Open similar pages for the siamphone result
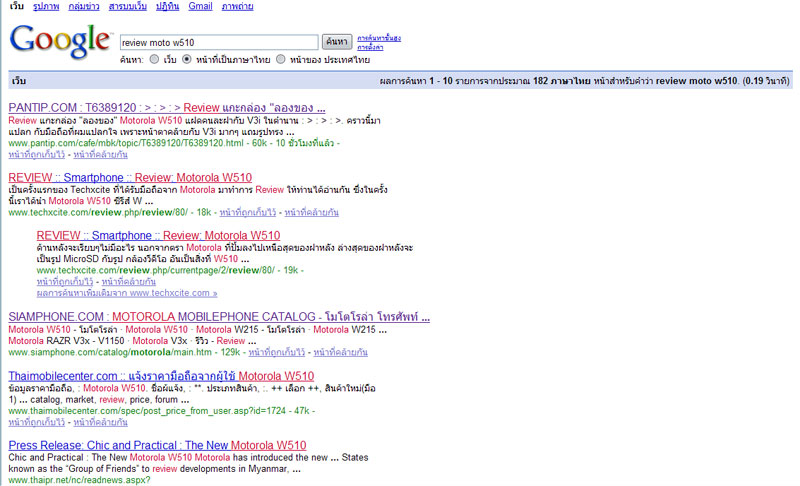The height and width of the screenshot is (486, 800). tap(340, 352)
